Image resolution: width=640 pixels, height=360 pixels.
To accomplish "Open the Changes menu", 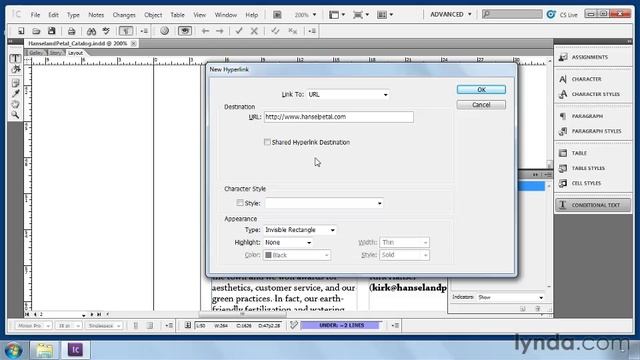I will pos(124,15).
